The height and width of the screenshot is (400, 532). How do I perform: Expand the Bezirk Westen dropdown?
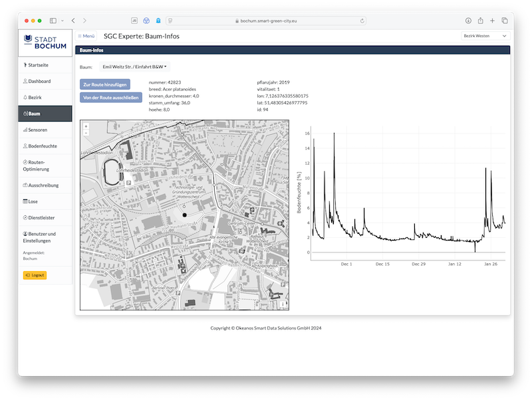pyautogui.click(x=485, y=36)
